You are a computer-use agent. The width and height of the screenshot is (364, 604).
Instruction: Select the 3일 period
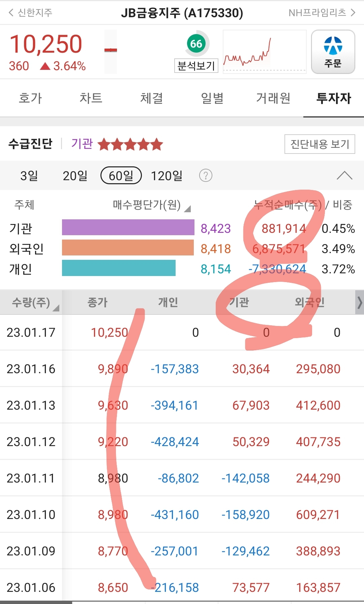29,175
